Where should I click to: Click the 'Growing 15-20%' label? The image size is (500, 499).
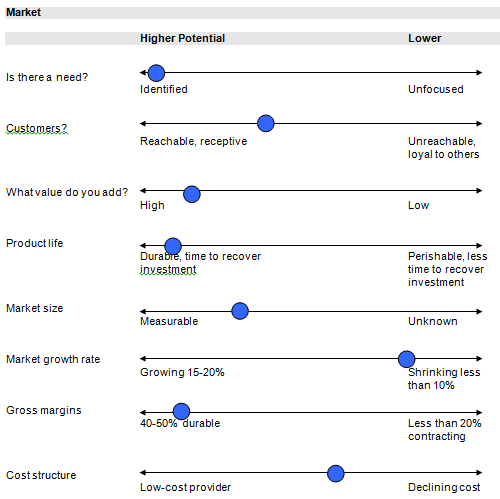182,372
